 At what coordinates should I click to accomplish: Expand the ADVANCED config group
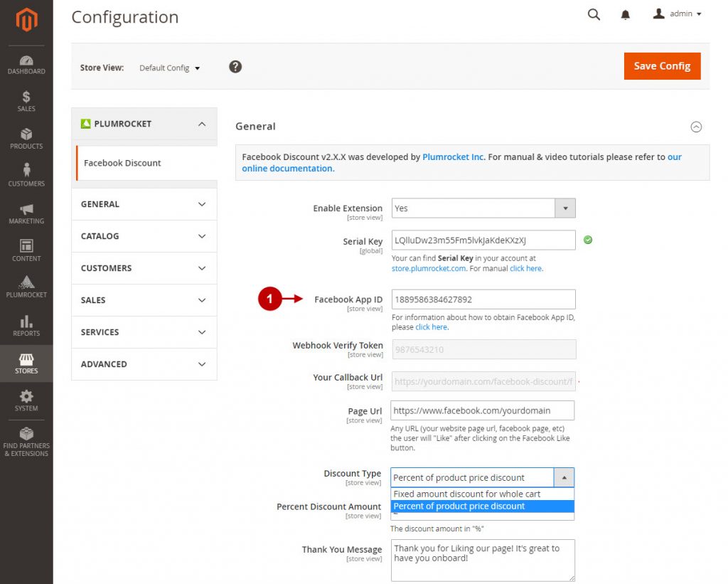144,364
